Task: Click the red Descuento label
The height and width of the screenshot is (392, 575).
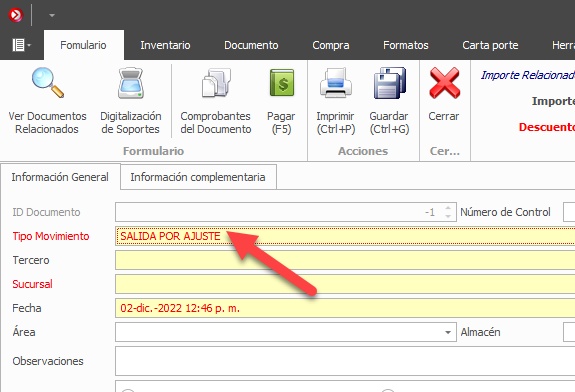Action: (547, 127)
